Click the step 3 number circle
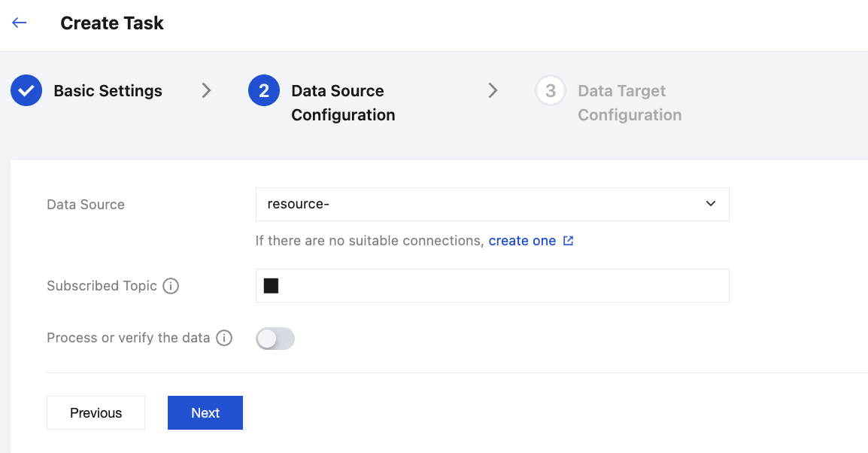868x453 pixels. pos(551,91)
